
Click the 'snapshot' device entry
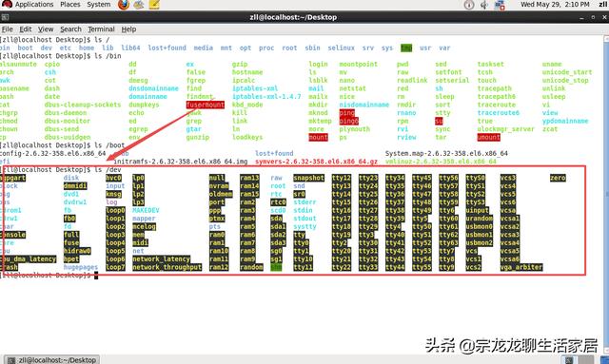click(308, 178)
